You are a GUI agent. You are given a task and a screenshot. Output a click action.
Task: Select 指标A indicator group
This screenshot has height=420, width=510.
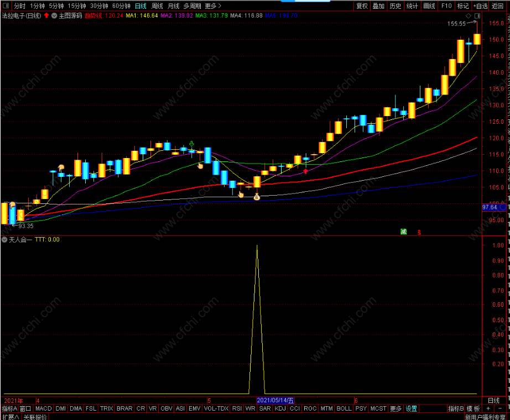pos(9,408)
